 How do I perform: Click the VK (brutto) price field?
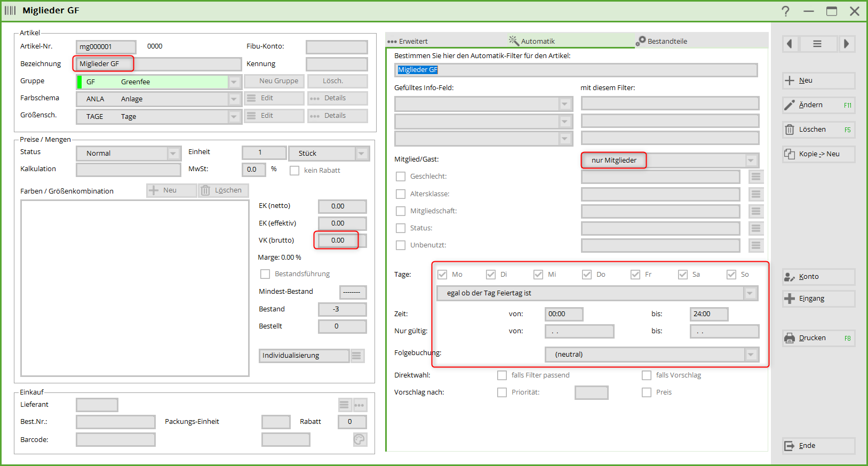pos(341,240)
